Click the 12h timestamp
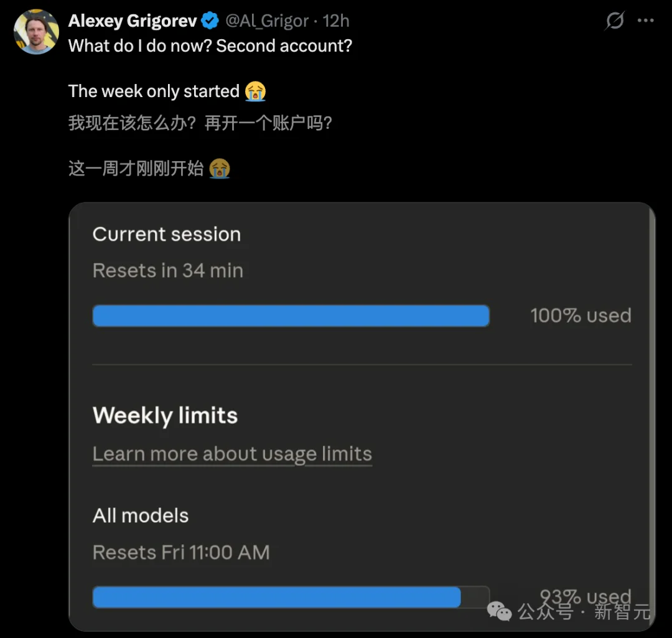Viewport: 672px width, 638px height. click(336, 21)
